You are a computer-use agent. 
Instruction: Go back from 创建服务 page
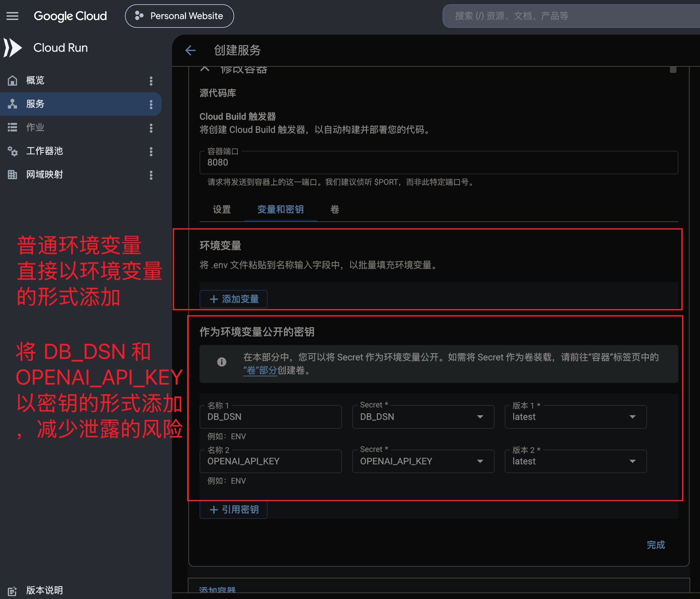point(191,50)
